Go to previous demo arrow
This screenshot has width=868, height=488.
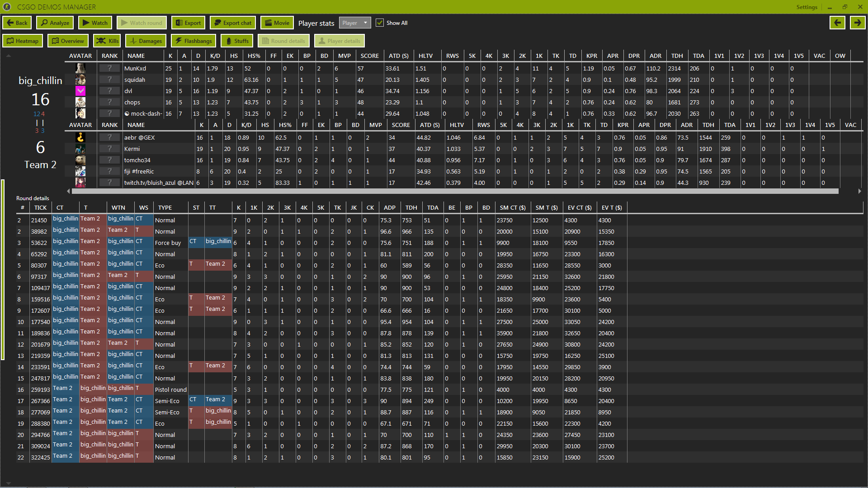tap(837, 23)
